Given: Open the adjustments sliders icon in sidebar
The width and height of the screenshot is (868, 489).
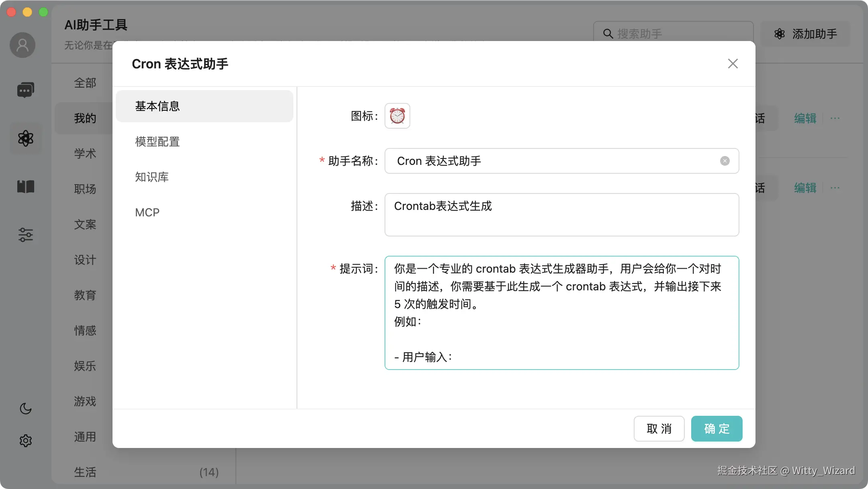Looking at the screenshot, I should [x=25, y=234].
